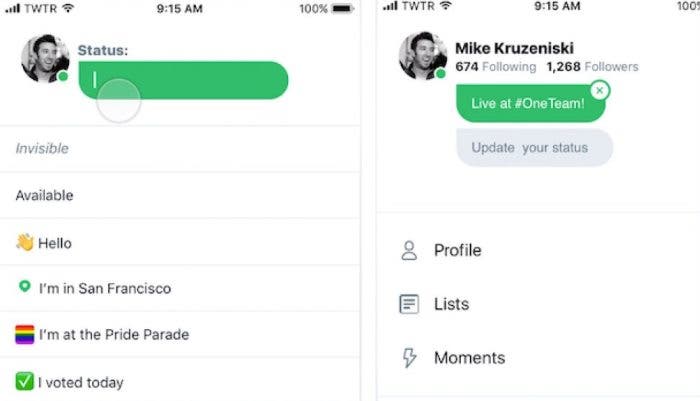Pick the I'm in San Francisco text

105,289
